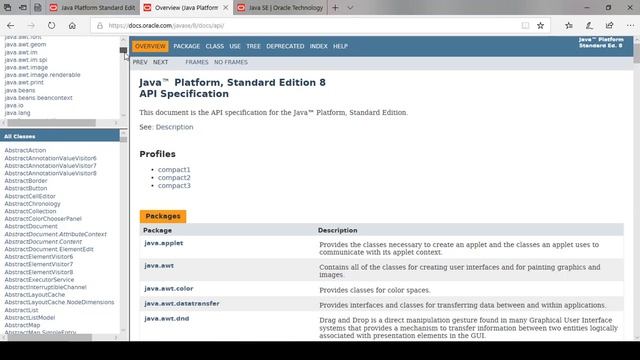Click the site lock icon in address bar
The width and height of the screenshot is (640, 360).
point(100,26)
